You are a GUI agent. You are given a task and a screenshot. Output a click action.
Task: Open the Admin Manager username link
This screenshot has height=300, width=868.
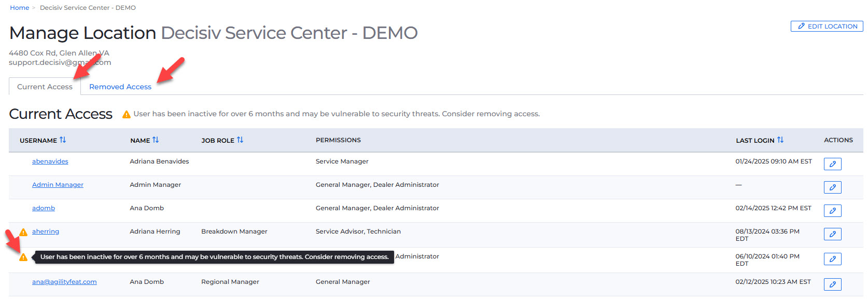coord(58,185)
